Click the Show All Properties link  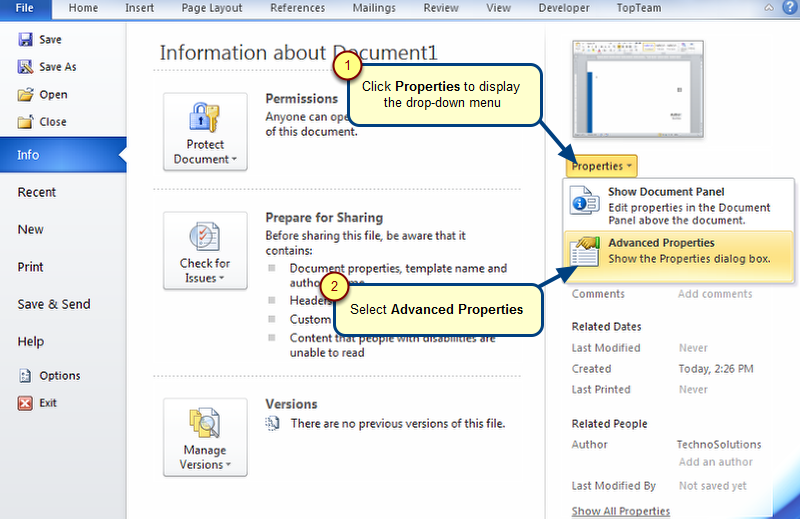[620, 511]
